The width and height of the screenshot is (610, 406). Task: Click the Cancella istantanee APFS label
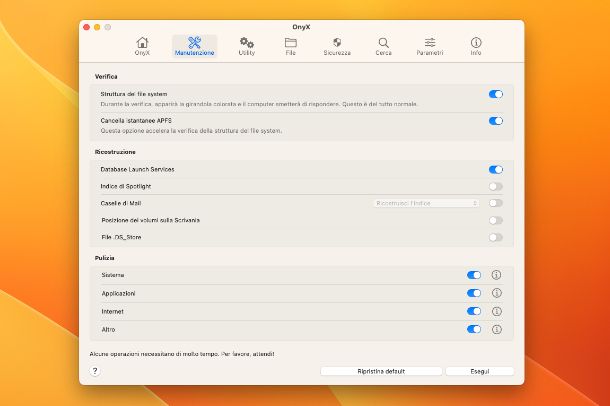tap(136, 121)
